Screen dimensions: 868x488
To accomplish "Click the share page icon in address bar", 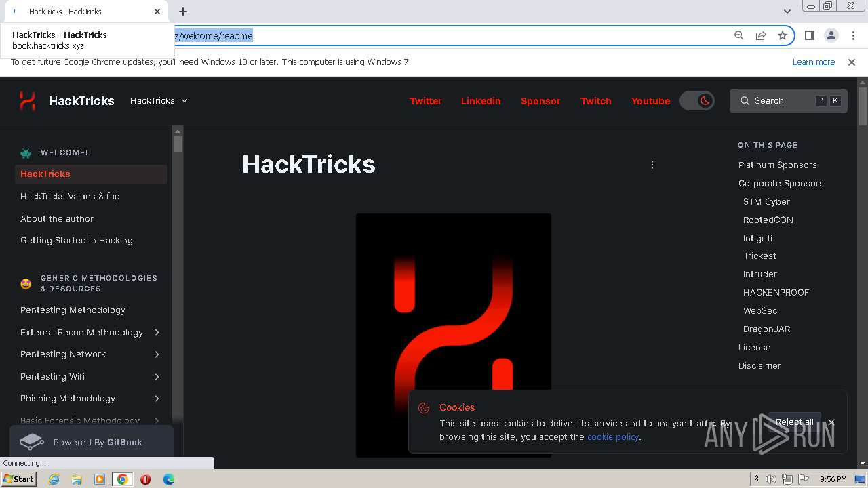I will click(761, 35).
